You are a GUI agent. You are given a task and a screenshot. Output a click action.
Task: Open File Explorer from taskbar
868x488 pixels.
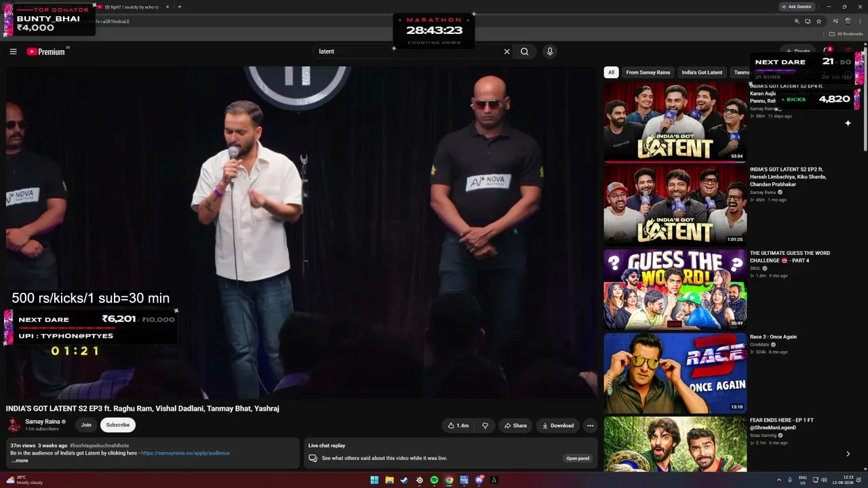389,481
